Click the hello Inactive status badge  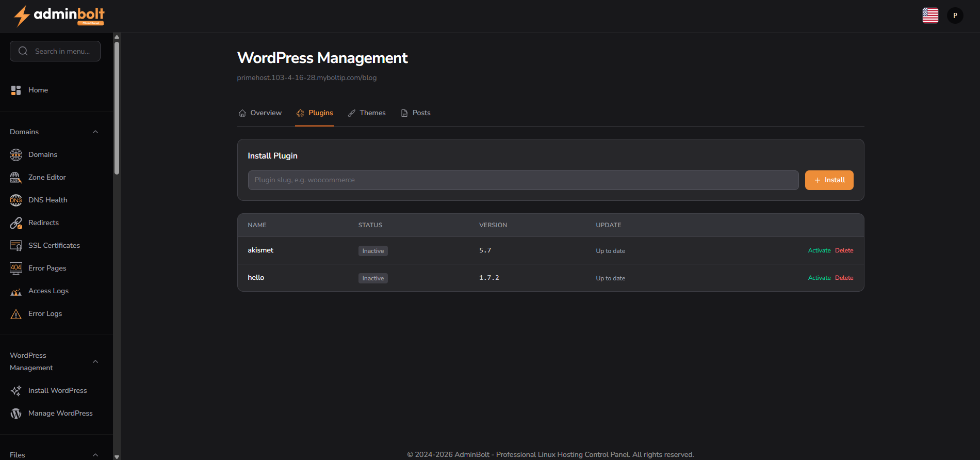(x=373, y=278)
